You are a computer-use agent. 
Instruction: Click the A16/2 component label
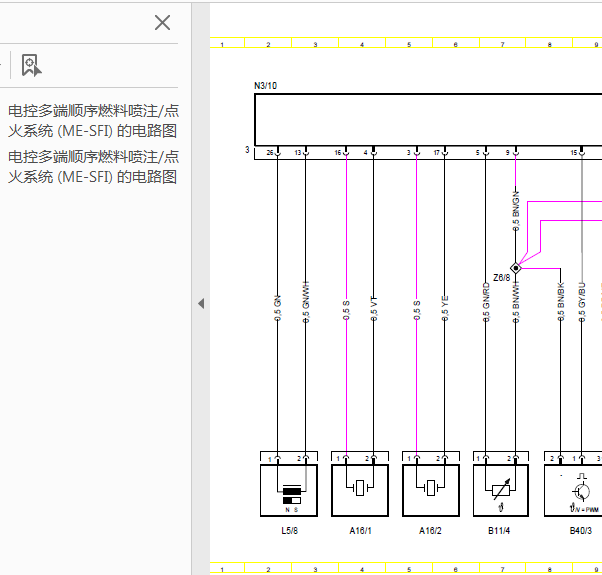click(x=430, y=530)
